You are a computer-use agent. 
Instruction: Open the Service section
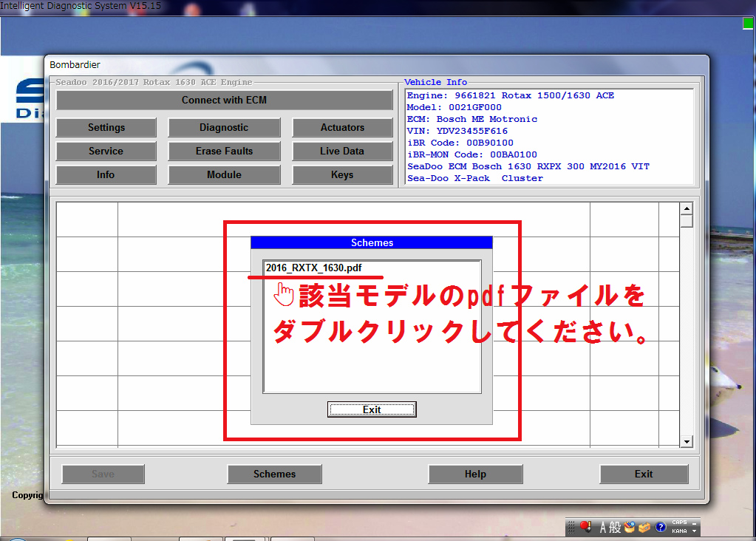[x=106, y=152]
